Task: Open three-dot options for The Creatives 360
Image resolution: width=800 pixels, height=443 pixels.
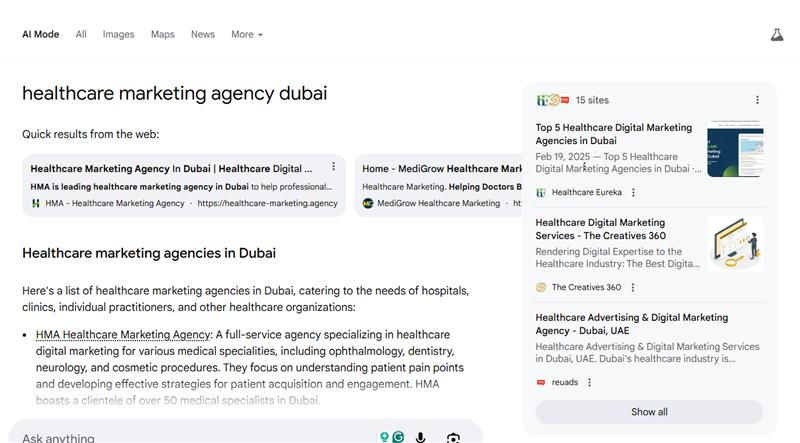Action: pos(633,287)
